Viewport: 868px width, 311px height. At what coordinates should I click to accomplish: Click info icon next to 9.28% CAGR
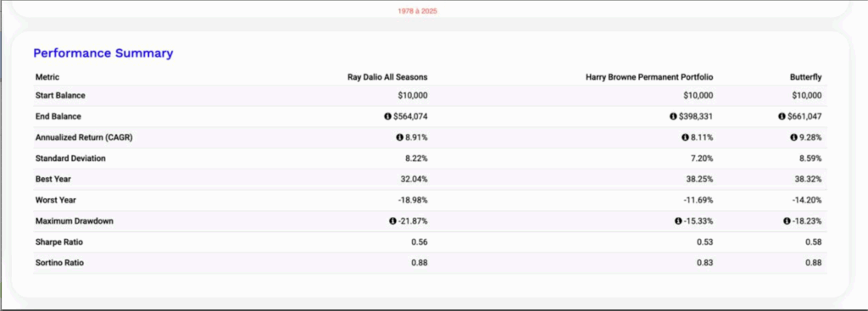tap(793, 137)
